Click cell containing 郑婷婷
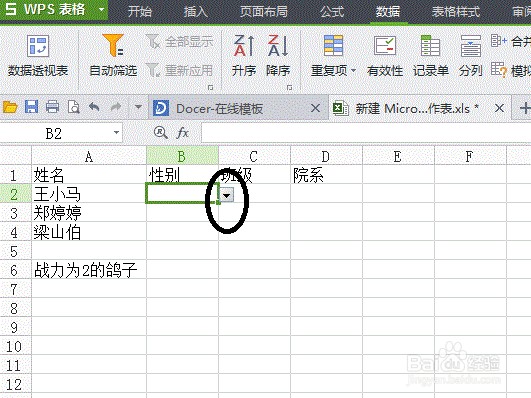Image resolution: width=531 pixels, height=398 pixels. pos(89,213)
